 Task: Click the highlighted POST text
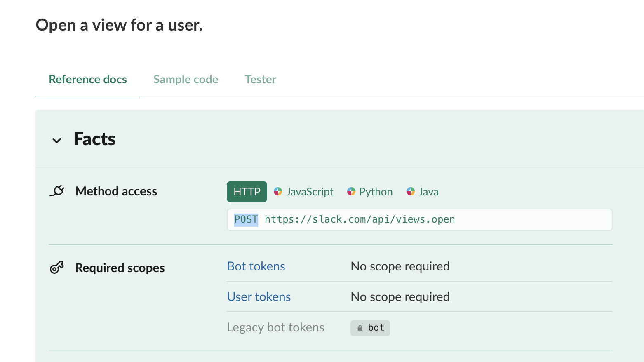click(246, 219)
